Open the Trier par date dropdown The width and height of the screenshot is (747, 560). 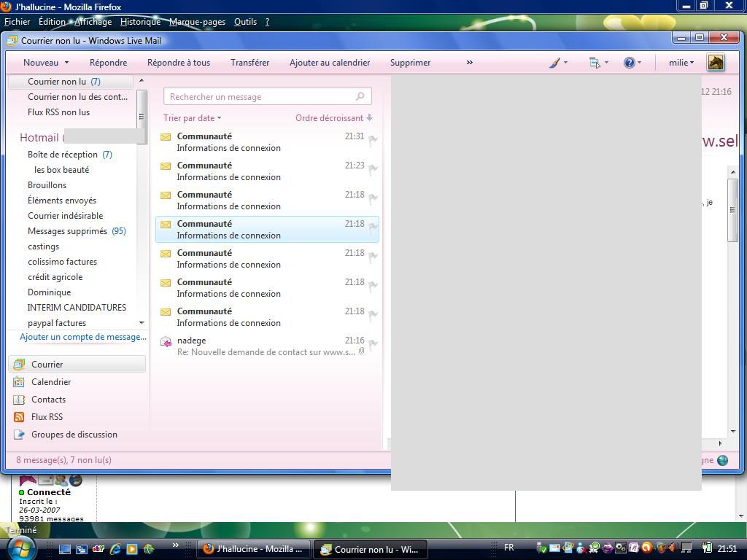(x=192, y=118)
